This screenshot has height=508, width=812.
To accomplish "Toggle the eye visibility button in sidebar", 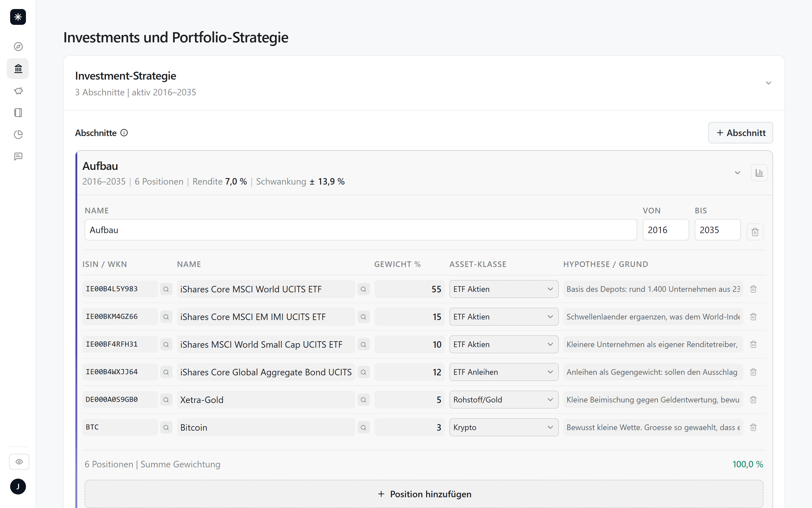I will point(19,462).
